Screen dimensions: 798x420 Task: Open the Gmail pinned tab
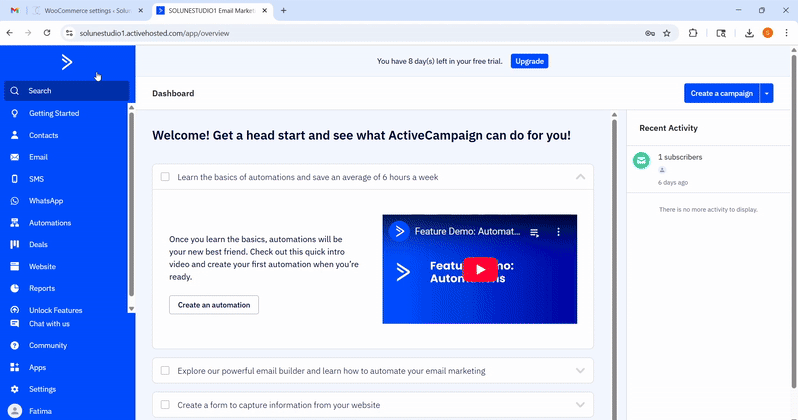tap(15, 11)
